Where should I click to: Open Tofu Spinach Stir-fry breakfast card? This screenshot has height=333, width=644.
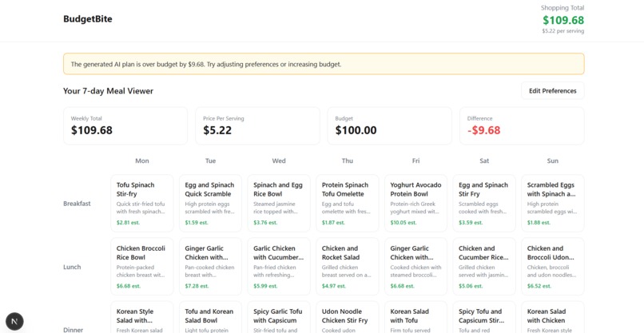[142, 204]
